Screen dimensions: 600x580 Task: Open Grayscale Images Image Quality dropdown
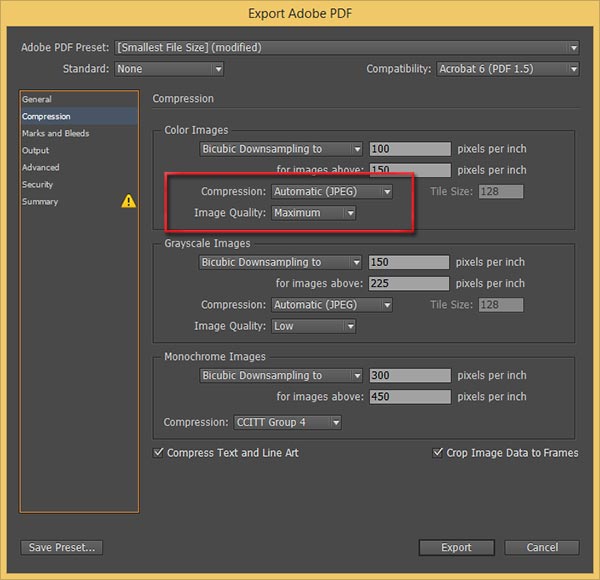click(x=313, y=326)
